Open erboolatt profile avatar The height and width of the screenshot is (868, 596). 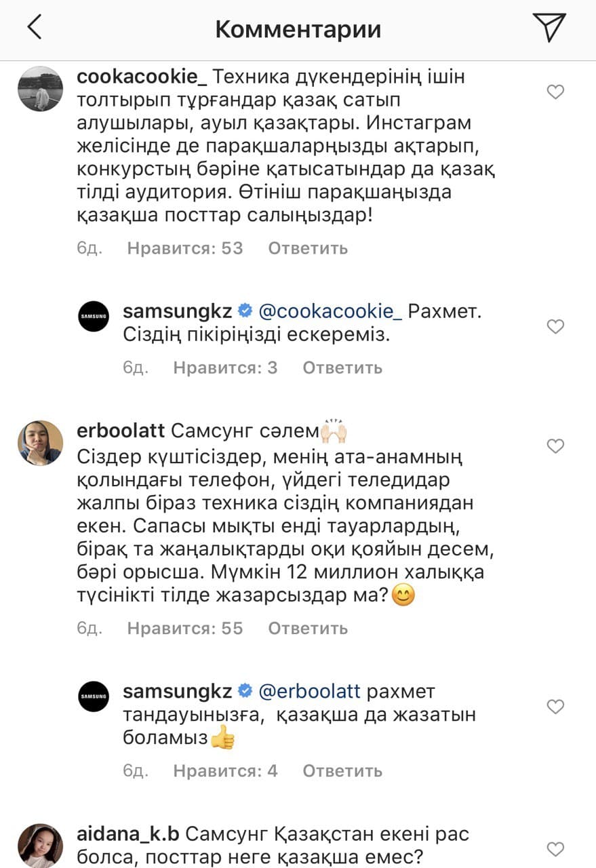coord(40,443)
